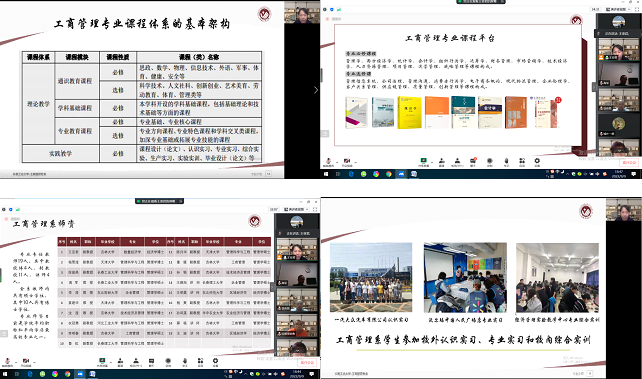Click share screen icon in bottom-left window
Viewport: 642px width, 379px height.
[102, 361]
